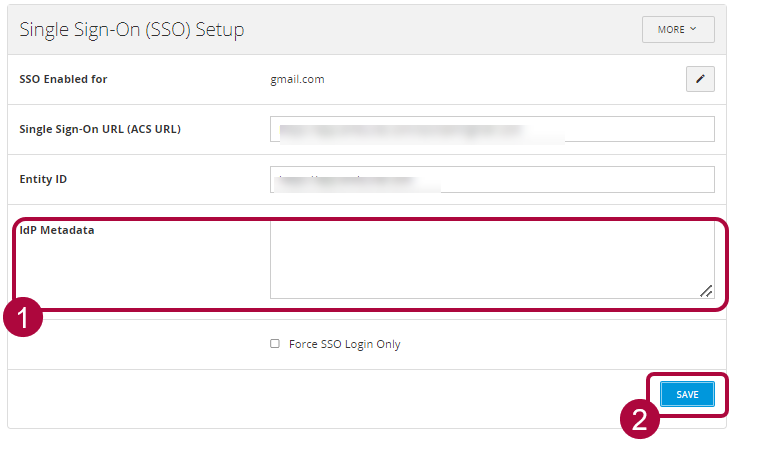Viewport: 763px width, 458px height.
Task: Click the Single Sign-On (SSO) Setup heading
Action: point(132,30)
